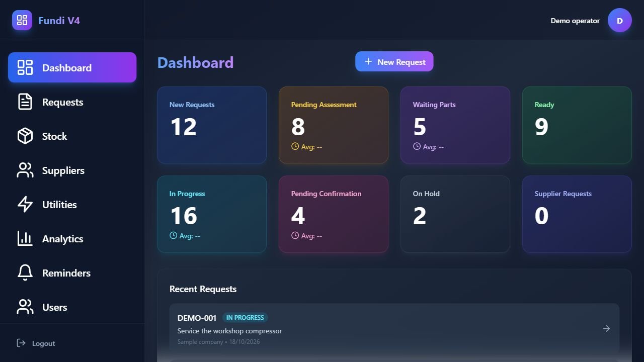The width and height of the screenshot is (644, 362).
Task: Click the clock icon in In Progress card
Action: pyautogui.click(x=173, y=235)
